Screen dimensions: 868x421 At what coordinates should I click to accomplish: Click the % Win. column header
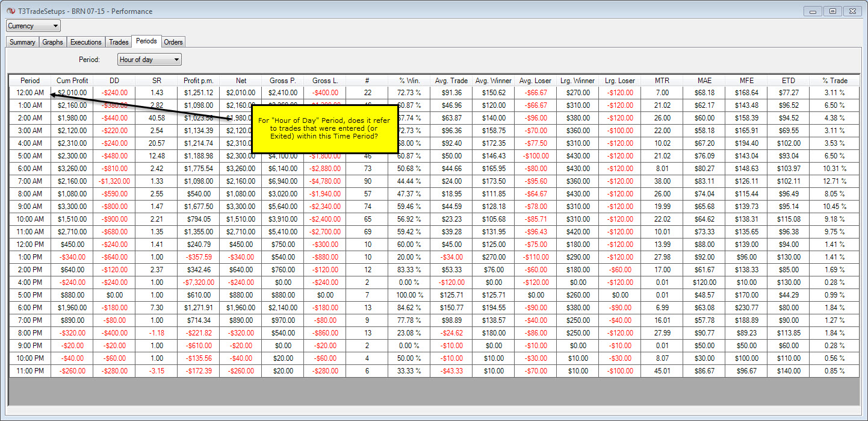[409, 80]
